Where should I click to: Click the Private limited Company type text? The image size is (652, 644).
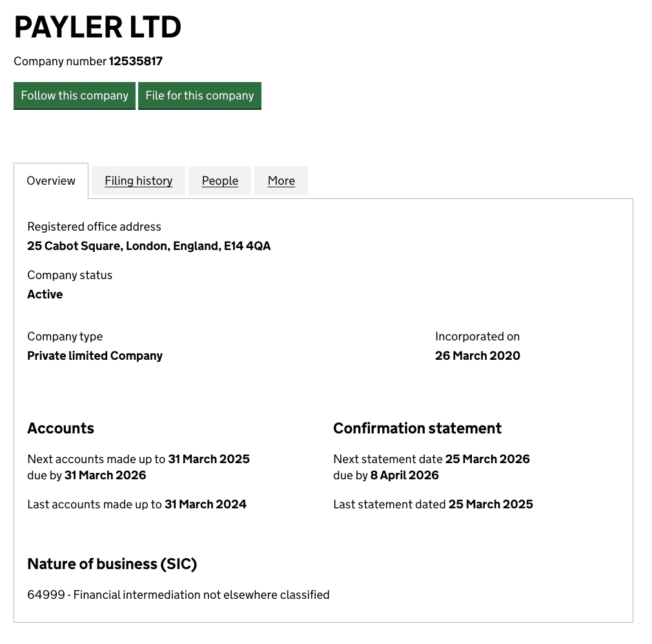(95, 356)
